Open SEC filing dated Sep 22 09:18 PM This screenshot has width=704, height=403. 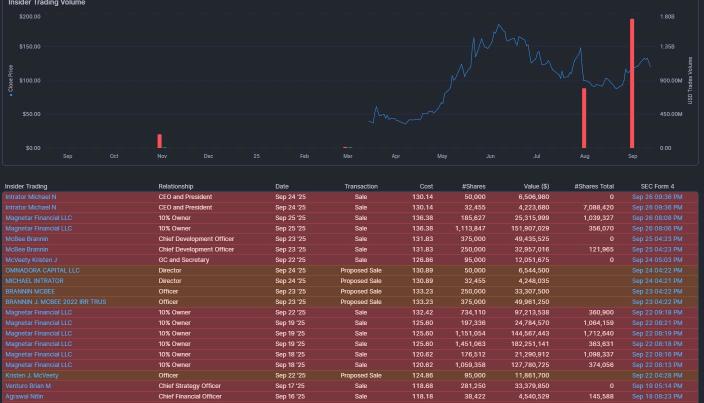657,312
